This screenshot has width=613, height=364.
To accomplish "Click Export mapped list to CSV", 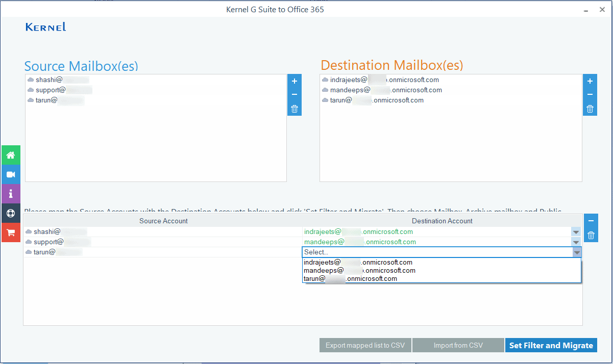I will (365, 345).
